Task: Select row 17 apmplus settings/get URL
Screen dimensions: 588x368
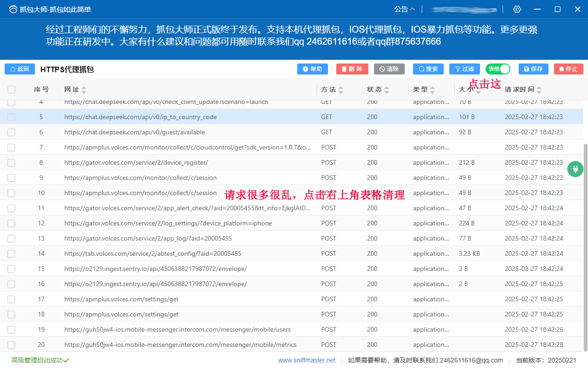Action: (x=121, y=299)
